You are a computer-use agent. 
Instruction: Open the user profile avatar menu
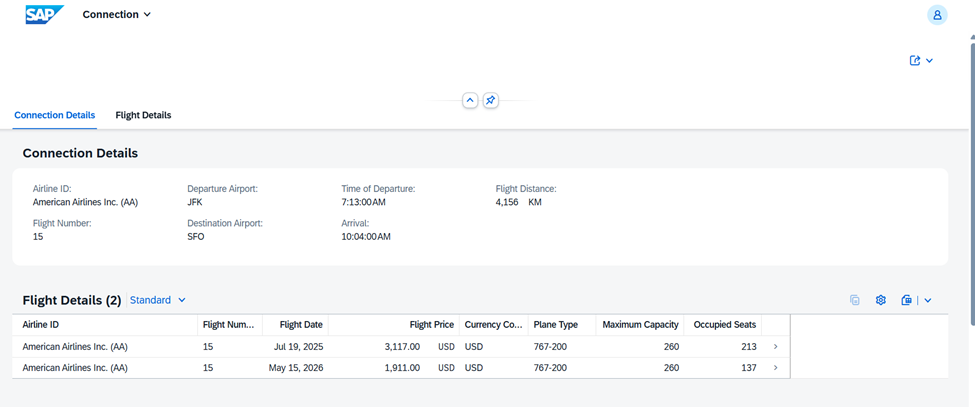coord(937,15)
